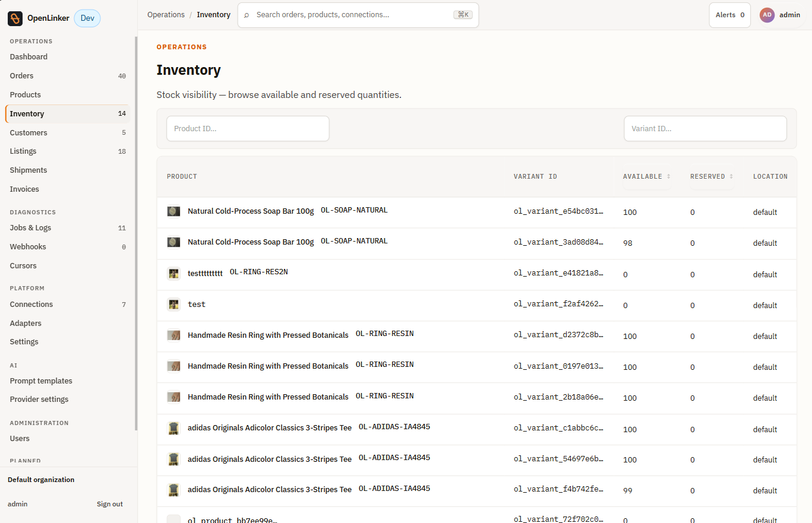Click the Dev environment badge

pos(87,18)
